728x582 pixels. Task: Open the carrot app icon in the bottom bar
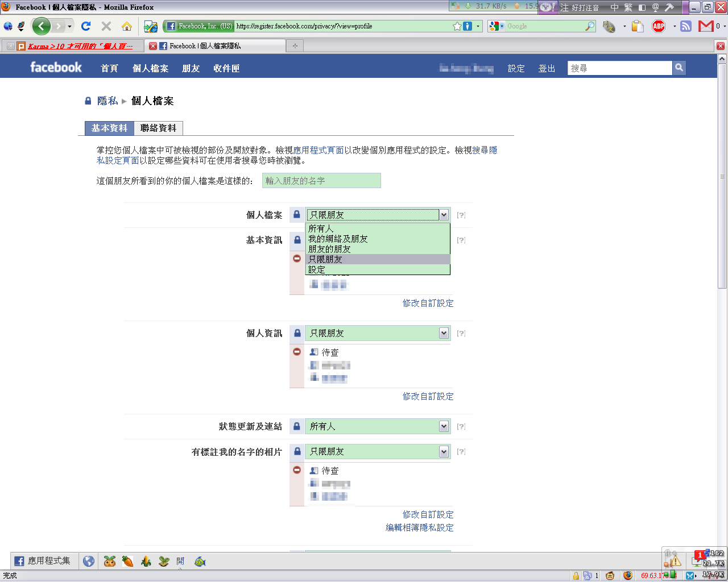point(127,561)
